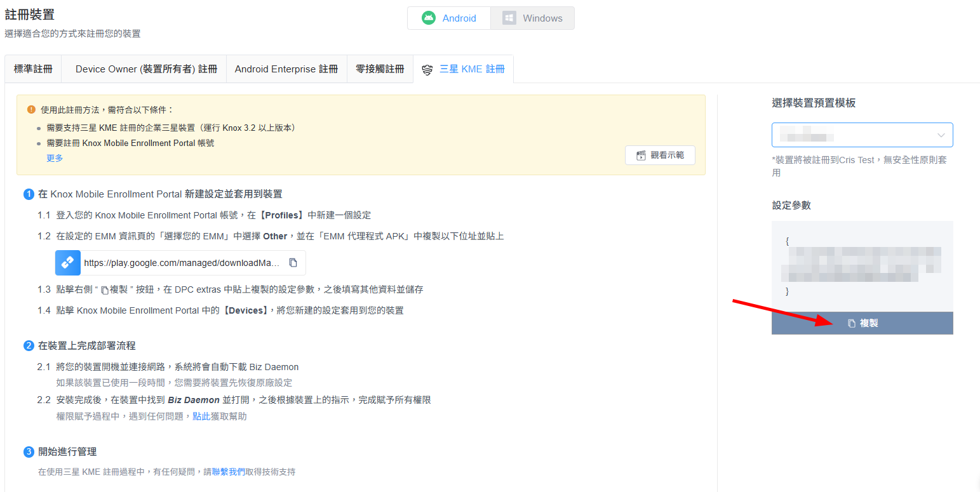Viewport: 980px width, 492px height.
Task: Click the blue link icon beside the URL
Action: [68, 263]
